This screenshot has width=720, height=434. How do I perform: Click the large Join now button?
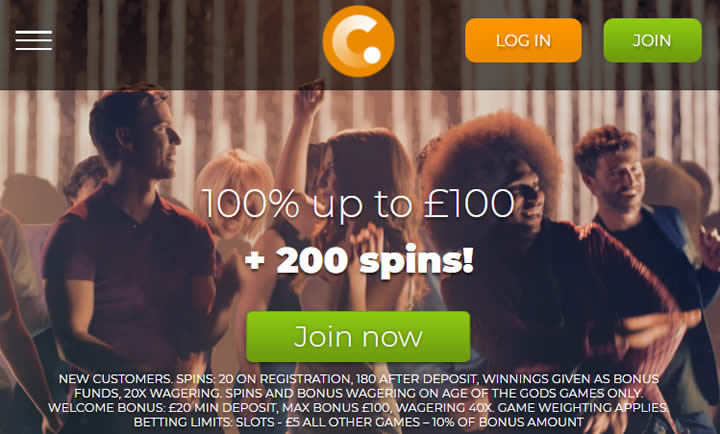pos(358,337)
